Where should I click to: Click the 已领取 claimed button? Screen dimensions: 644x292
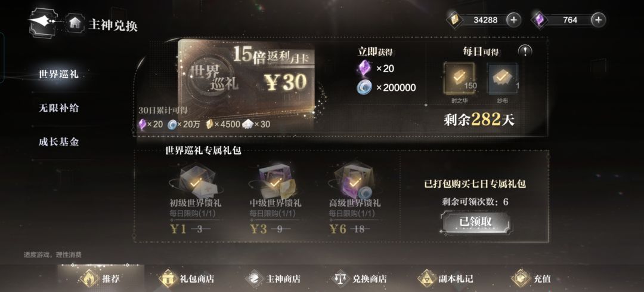click(x=475, y=222)
